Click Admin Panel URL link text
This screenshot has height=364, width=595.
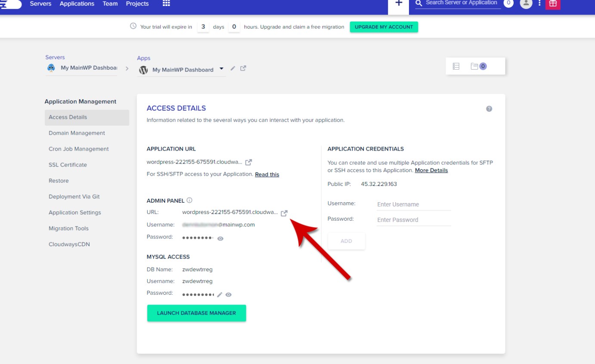230,212
